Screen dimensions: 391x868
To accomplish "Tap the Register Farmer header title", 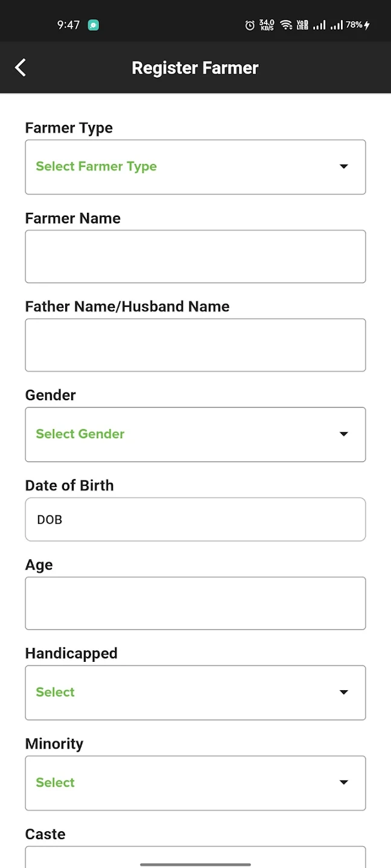I will point(195,68).
